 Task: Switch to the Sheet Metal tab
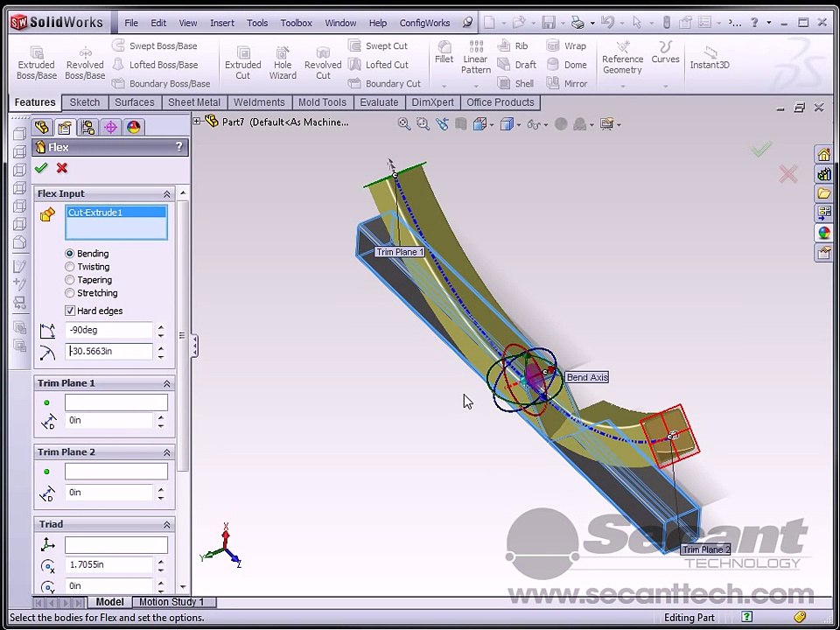[x=194, y=102]
